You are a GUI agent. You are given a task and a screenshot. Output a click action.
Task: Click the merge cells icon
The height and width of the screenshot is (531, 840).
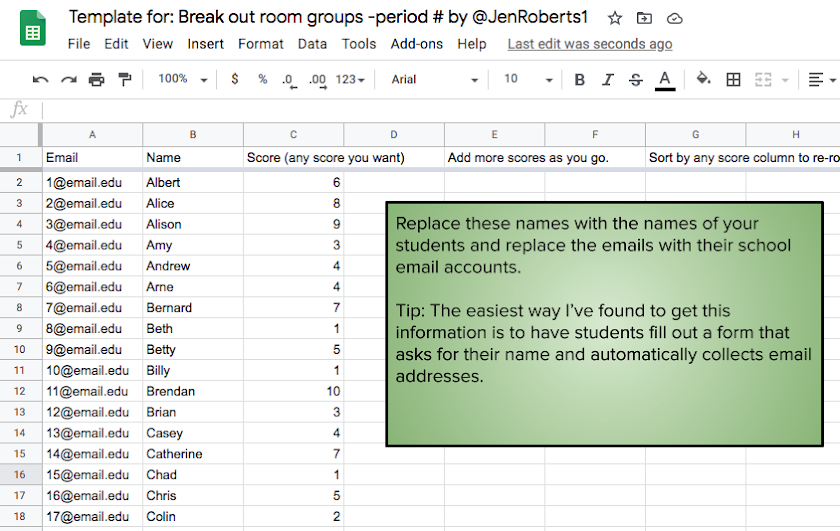[x=763, y=80]
